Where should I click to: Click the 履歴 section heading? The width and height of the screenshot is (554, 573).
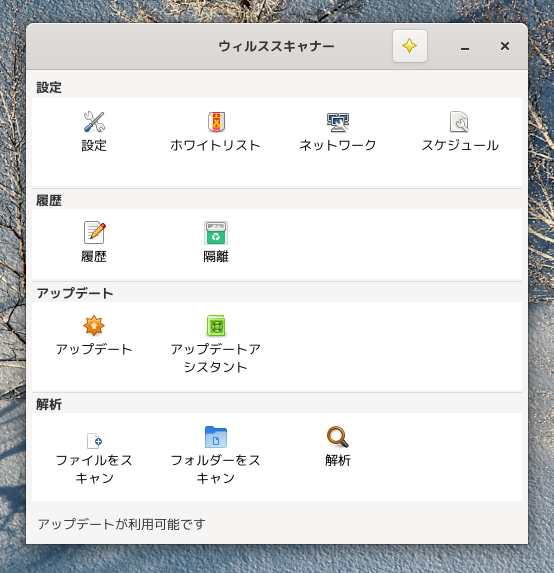(49, 200)
